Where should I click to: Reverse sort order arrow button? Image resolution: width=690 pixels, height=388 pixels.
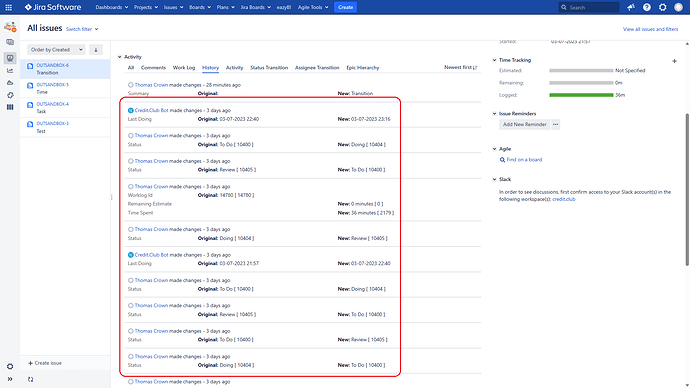tap(96, 50)
